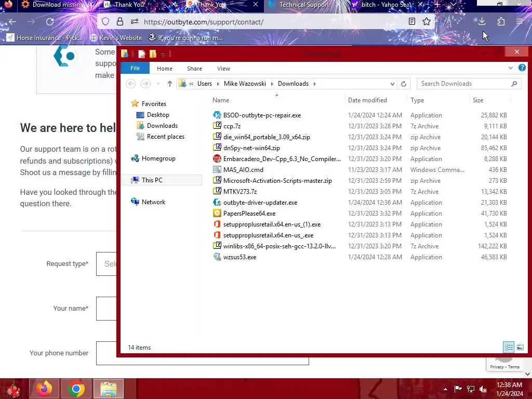
Task: Open View ribbon tab in Explorer
Action: point(223,69)
